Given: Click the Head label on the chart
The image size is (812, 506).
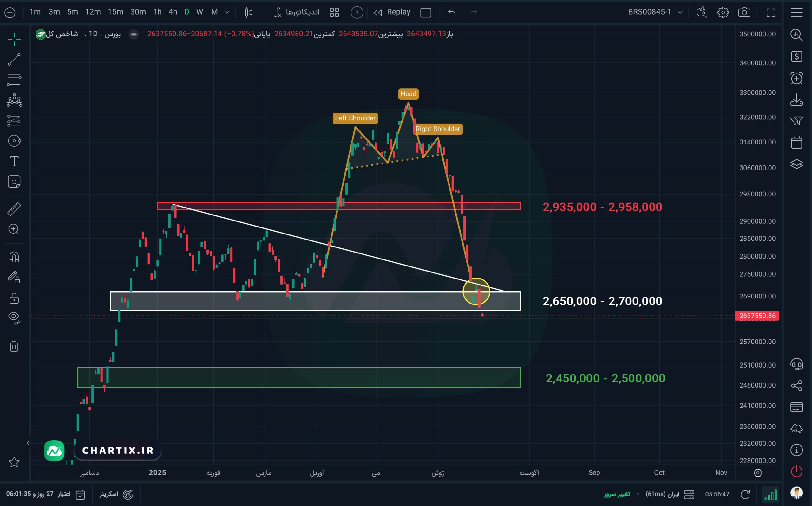Looking at the screenshot, I should pos(408,94).
